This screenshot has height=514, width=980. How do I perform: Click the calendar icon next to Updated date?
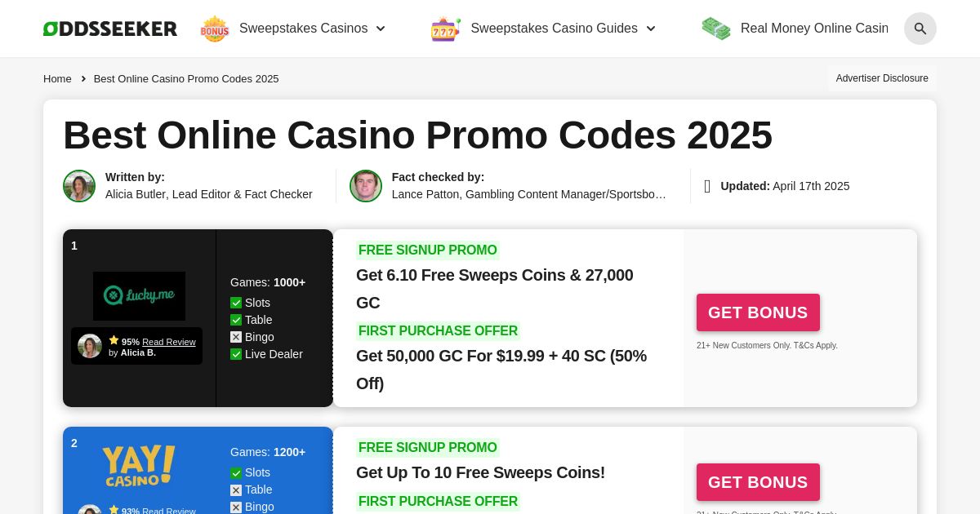(707, 186)
